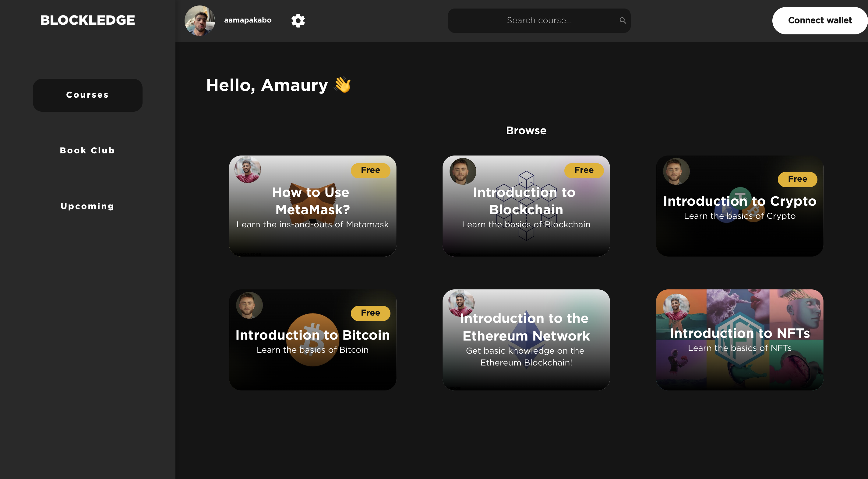Screen dimensions: 868x479
Task: Click the Hello, Amaury greeting
Action: pyautogui.click(x=278, y=85)
